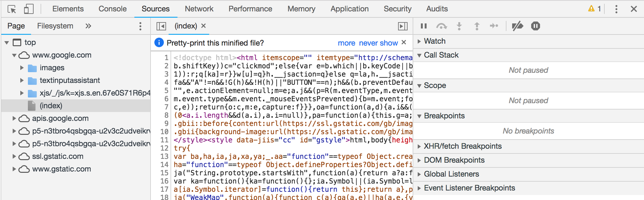Click the Step out of function icon

click(477, 26)
